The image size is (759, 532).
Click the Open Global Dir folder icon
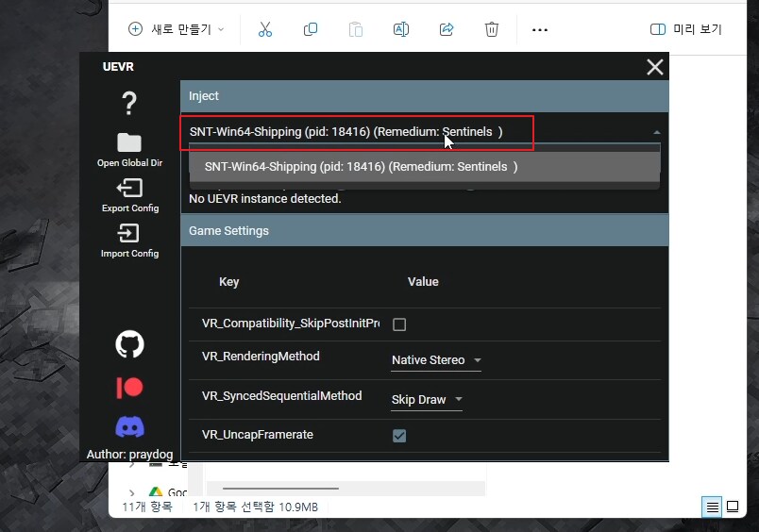pyautogui.click(x=129, y=142)
